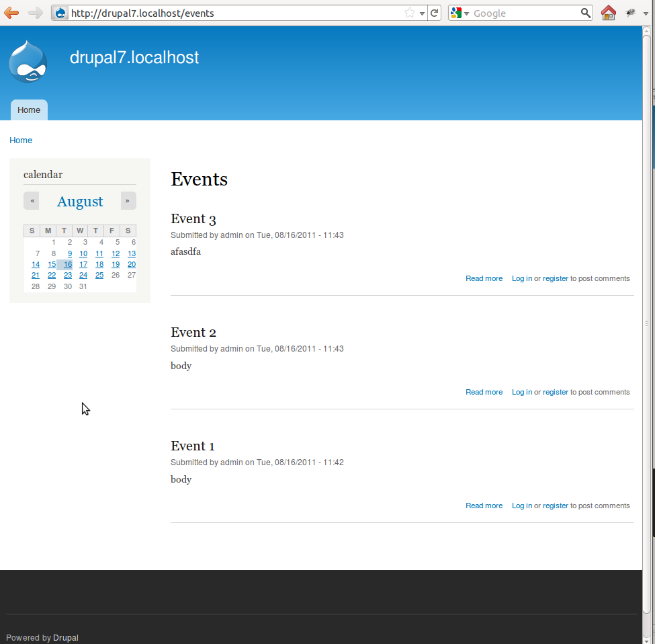
Task: Reload the page with the refresh button
Action: click(435, 13)
